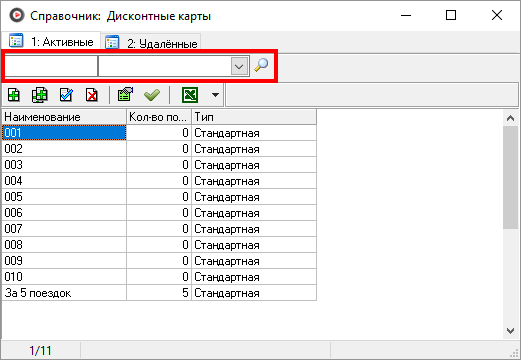Close the Дисконтные карты window

[x=497, y=15]
